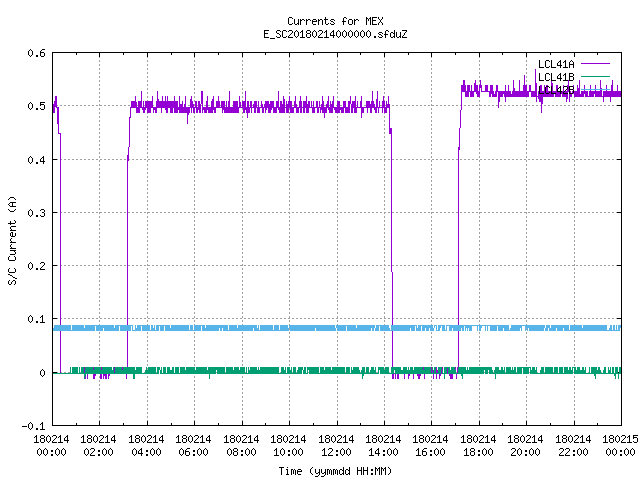The height and width of the screenshot is (480, 640).
Task: Click the x-axis tick '180214 02:00'
Action: click(x=98, y=446)
